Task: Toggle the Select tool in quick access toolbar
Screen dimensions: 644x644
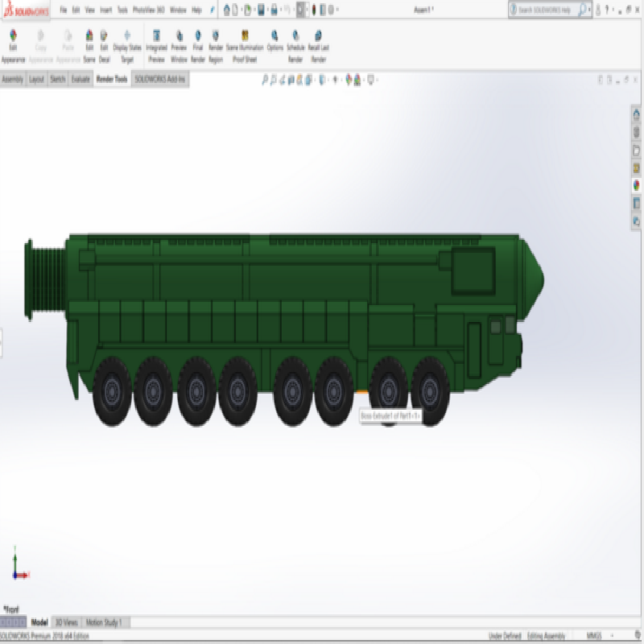Action: click(x=300, y=10)
